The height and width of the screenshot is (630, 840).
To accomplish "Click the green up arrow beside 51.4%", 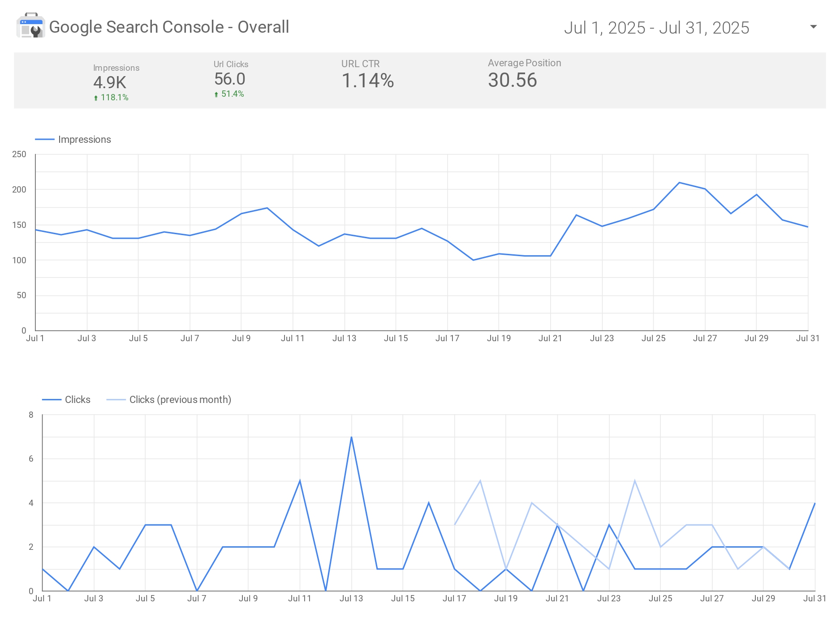I will click(x=216, y=94).
